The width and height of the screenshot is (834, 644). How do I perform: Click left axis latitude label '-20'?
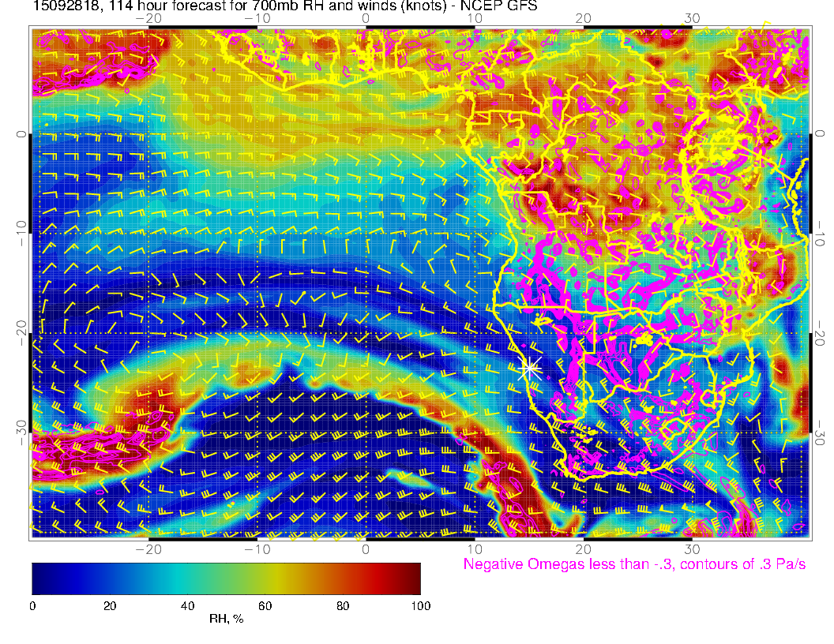[21, 333]
